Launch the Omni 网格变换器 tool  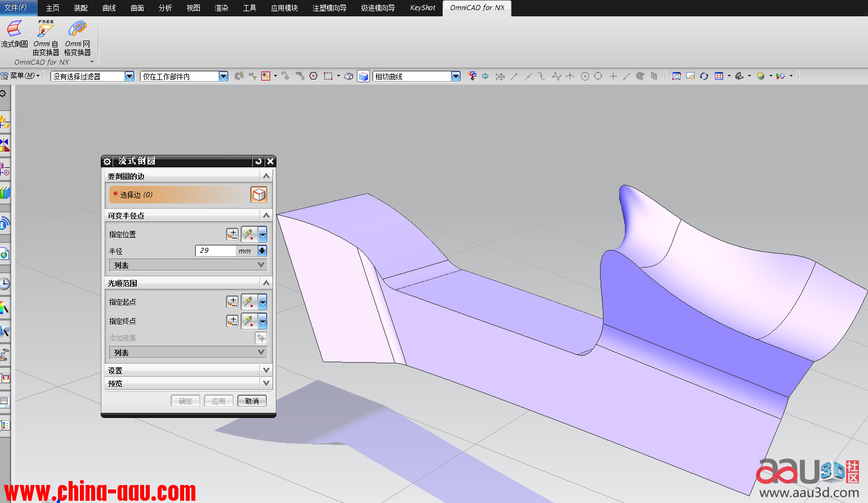coord(77,29)
